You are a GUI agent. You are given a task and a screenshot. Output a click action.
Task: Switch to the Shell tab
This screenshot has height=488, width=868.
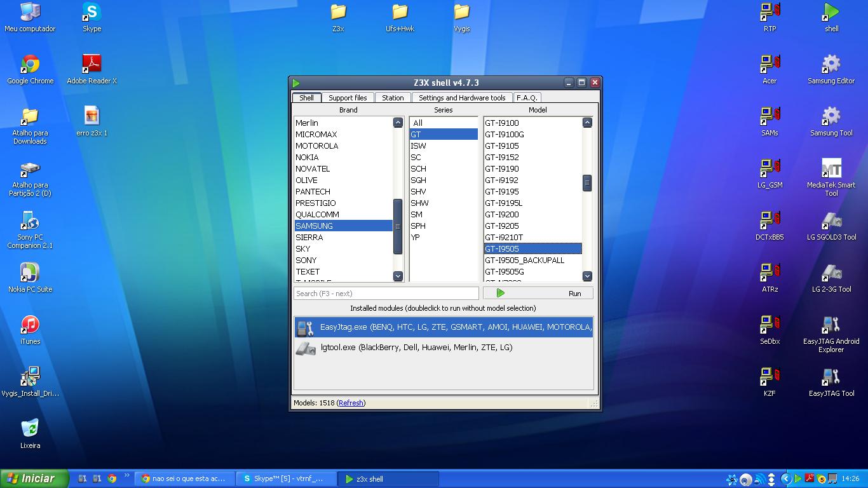tap(306, 98)
